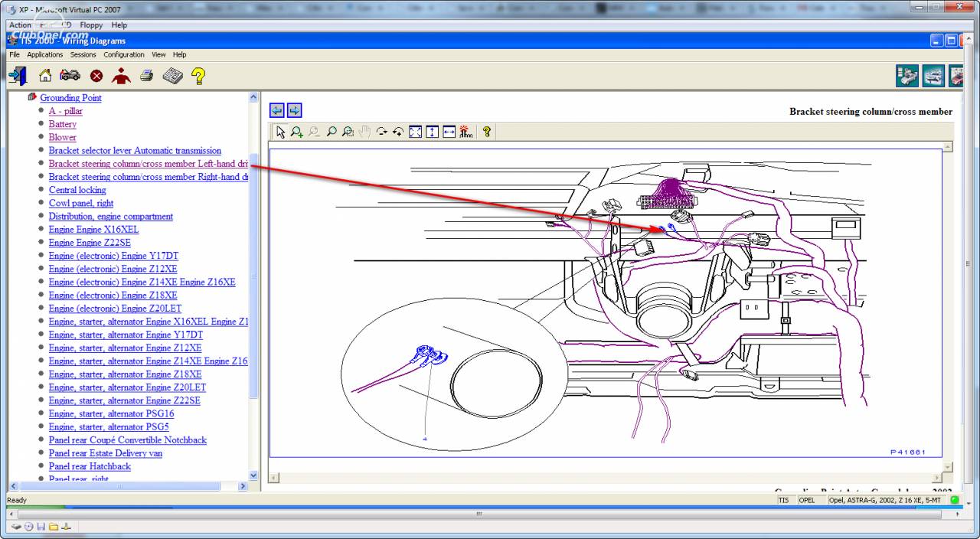Viewport: 980px width, 539px height.
Task: Rotate diagram clockwise icon
Action: pyautogui.click(x=381, y=132)
